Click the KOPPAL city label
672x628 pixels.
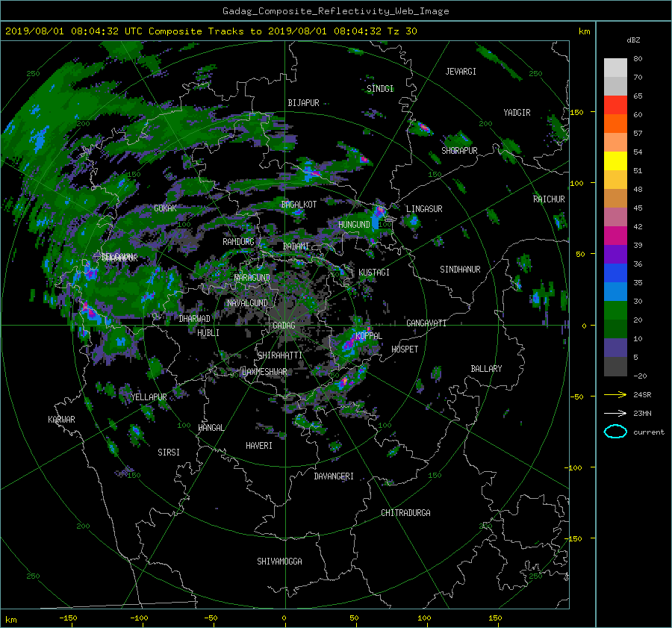[369, 336]
